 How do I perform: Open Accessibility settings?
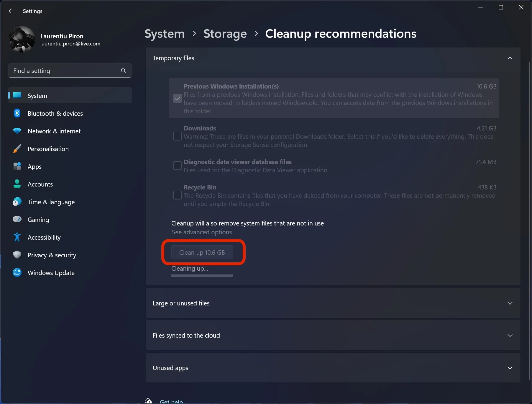coord(70,237)
